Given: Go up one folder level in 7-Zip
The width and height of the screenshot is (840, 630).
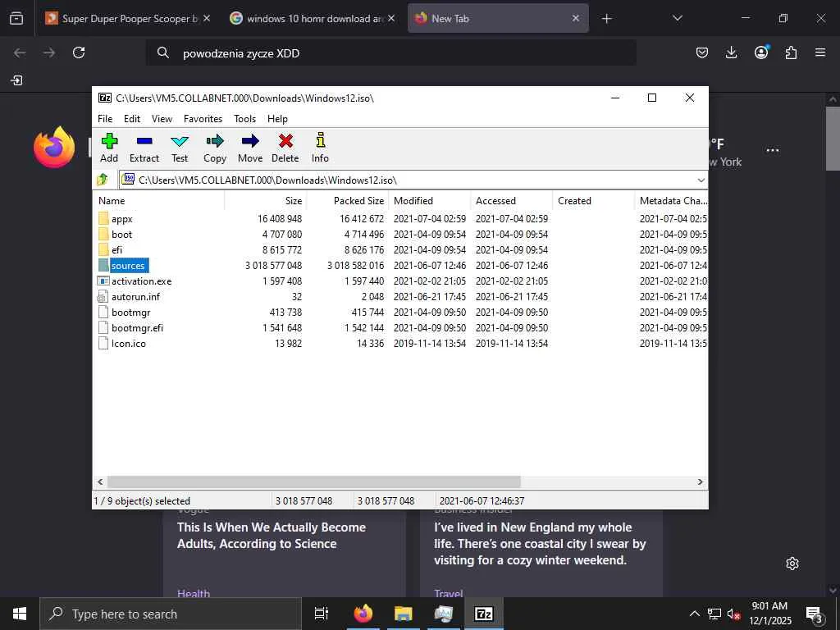Looking at the screenshot, I should coord(103,180).
